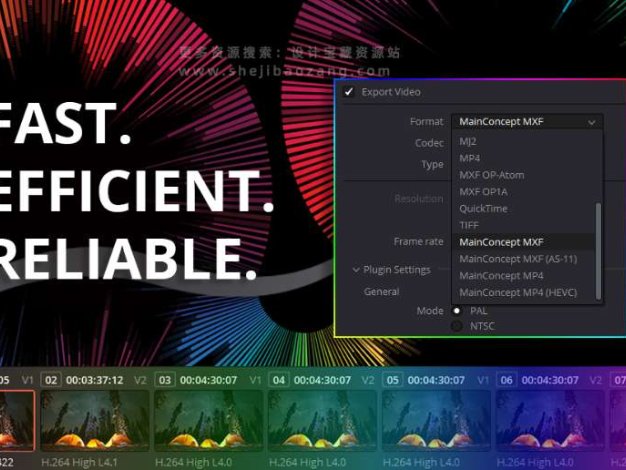Screen dimensions: 626x470
Task: Click the General label under Plugin Settings
Action: tap(381, 292)
